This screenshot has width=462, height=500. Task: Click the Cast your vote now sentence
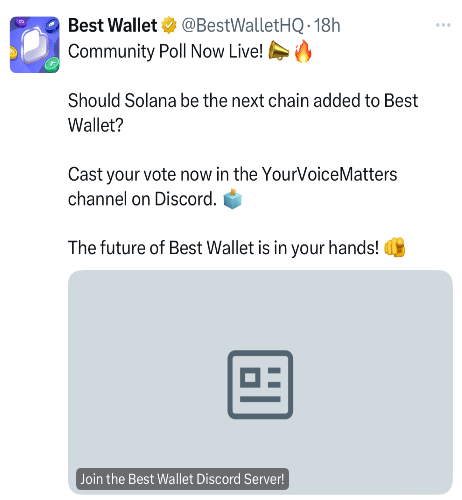tap(233, 186)
